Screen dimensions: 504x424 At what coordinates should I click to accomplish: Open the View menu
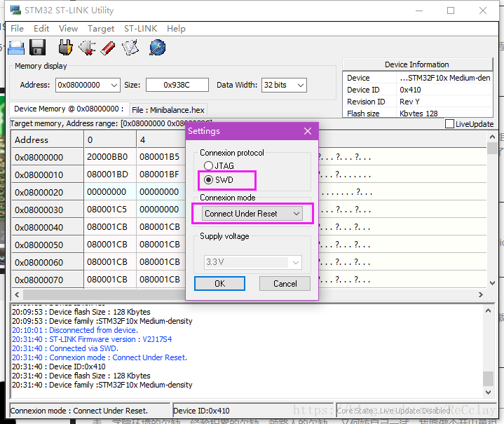coord(68,29)
